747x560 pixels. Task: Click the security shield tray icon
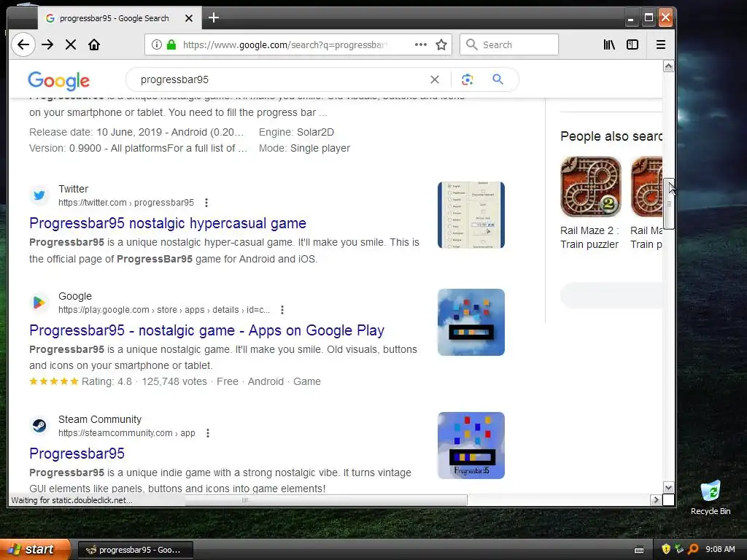click(666, 550)
